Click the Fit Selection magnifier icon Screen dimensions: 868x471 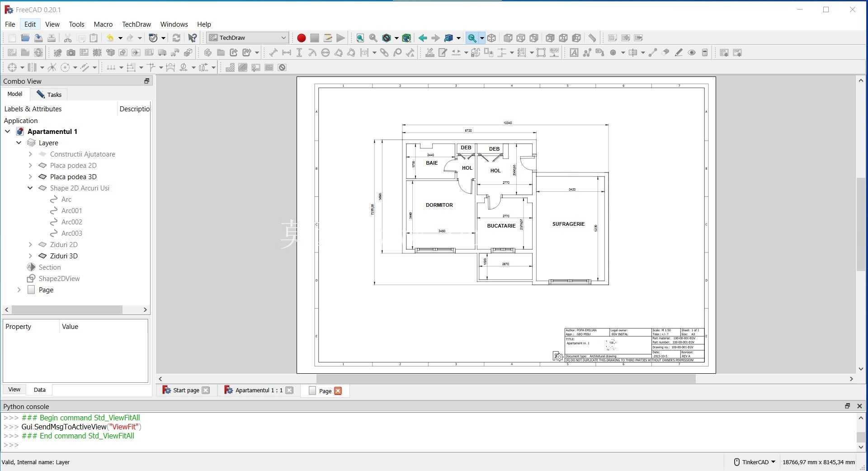click(x=373, y=38)
